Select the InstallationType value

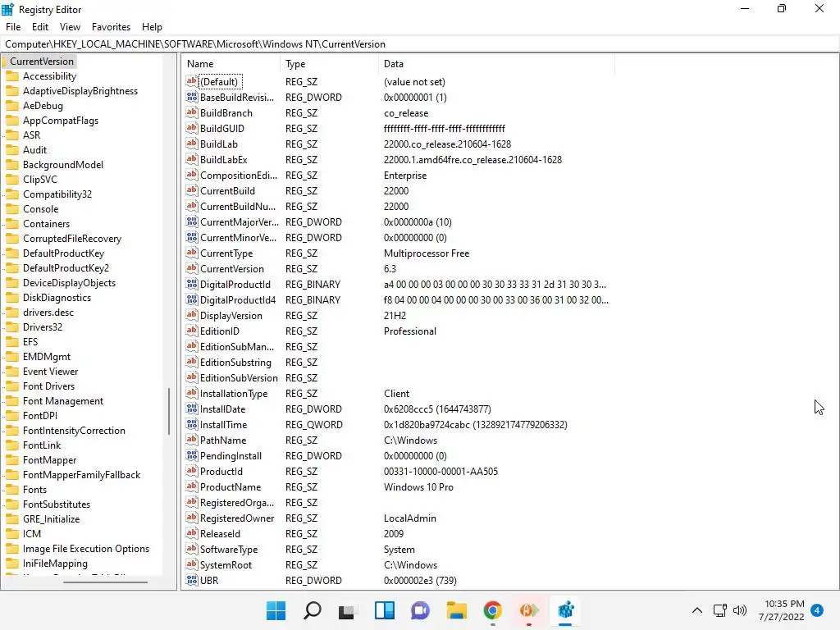click(x=234, y=393)
